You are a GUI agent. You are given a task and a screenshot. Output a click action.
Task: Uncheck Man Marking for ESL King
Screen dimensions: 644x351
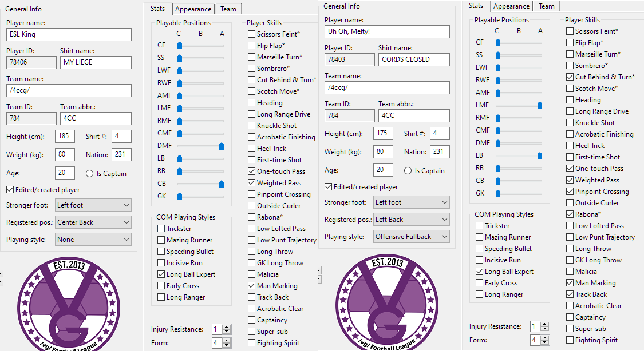click(252, 286)
